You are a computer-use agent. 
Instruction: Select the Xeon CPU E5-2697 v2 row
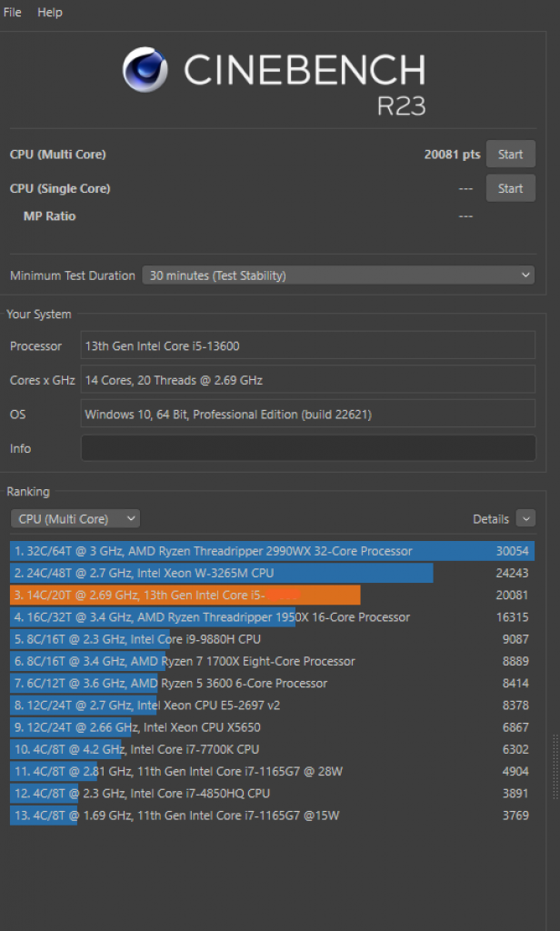pyautogui.click(x=272, y=706)
